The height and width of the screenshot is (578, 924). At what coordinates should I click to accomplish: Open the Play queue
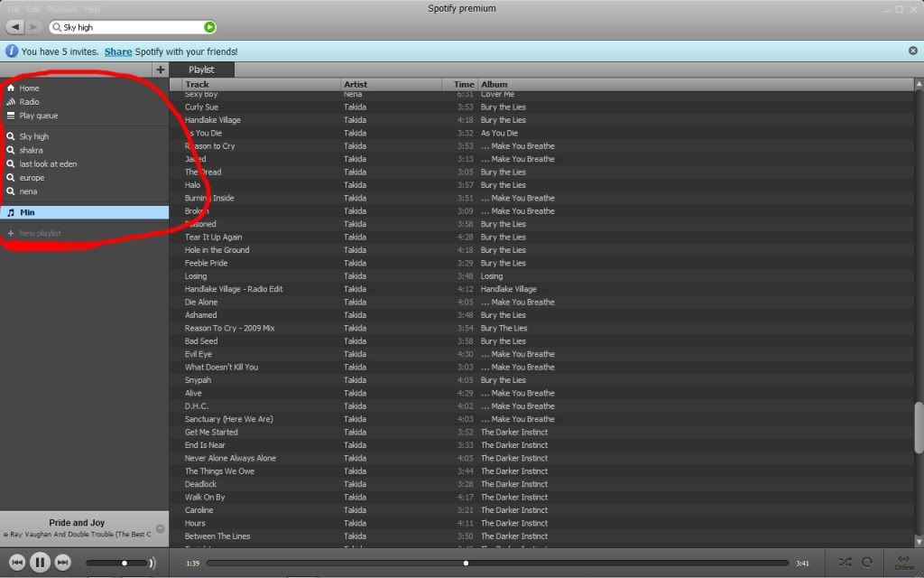pyautogui.click(x=38, y=116)
